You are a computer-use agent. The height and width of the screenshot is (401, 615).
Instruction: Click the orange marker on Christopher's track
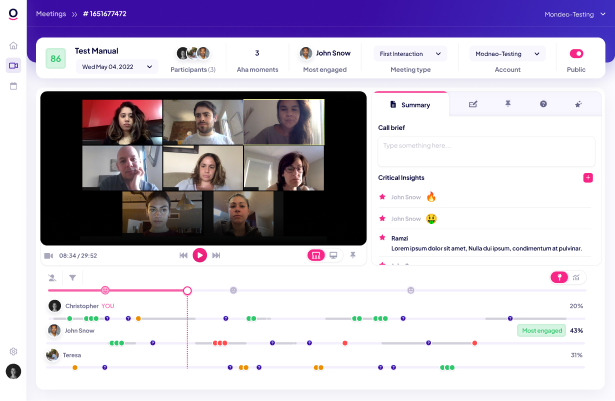click(x=138, y=318)
